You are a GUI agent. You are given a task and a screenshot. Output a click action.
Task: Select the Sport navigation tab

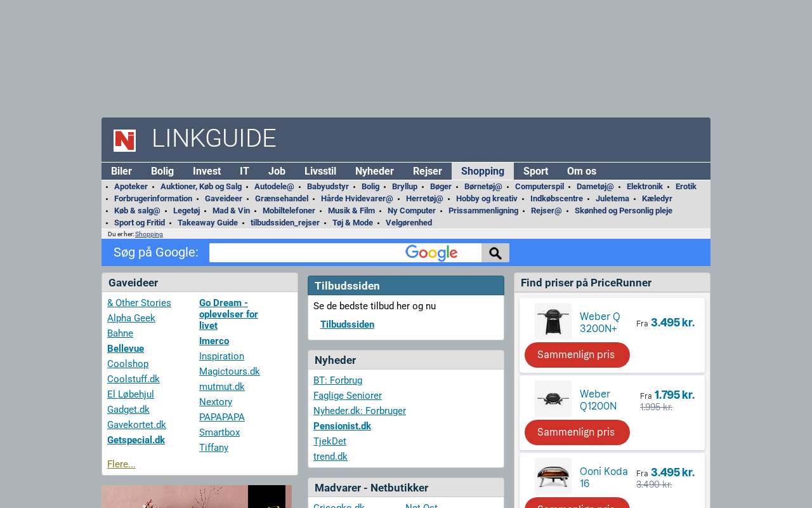pyautogui.click(x=535, y=171)
